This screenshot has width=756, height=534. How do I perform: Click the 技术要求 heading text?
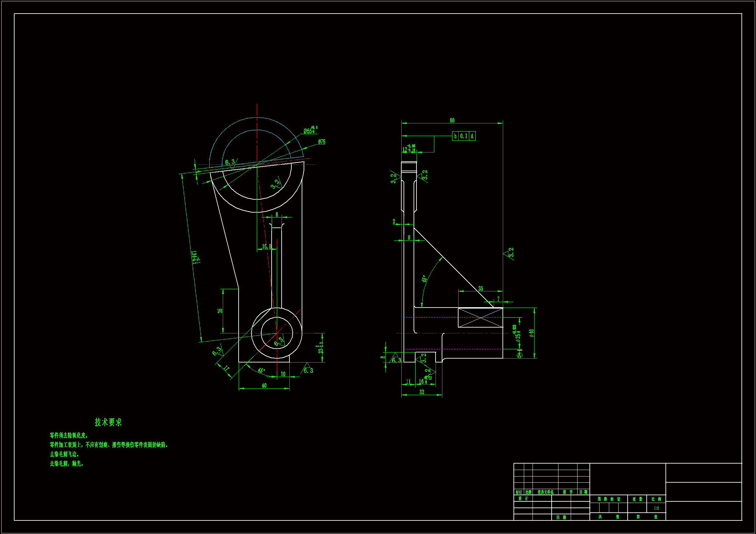108,422
